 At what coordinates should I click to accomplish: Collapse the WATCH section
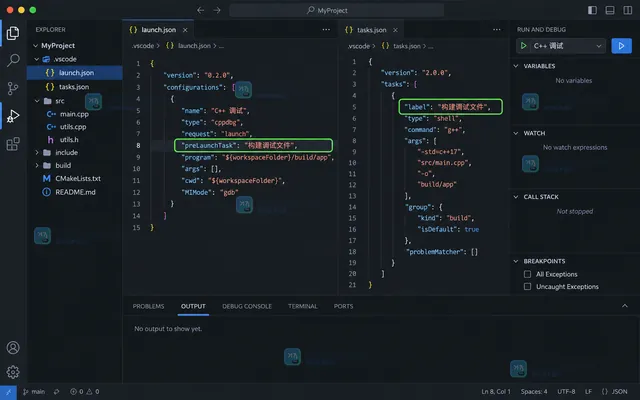pos(516,133)
